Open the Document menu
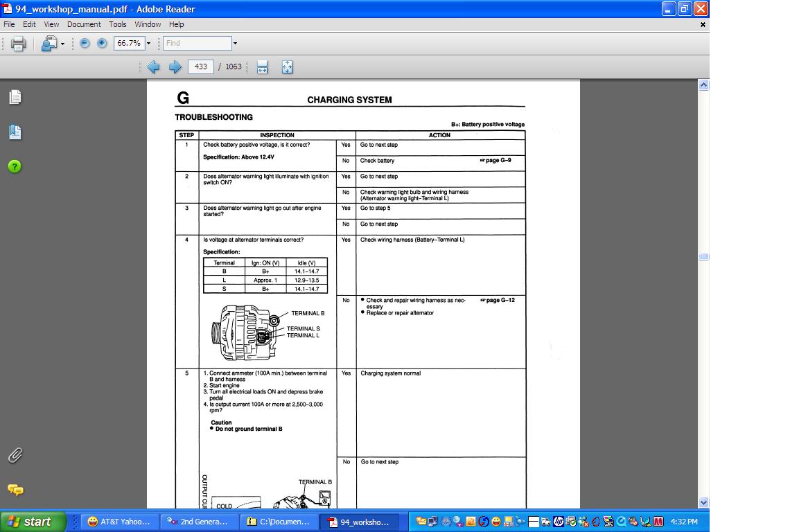790x532 pixels. point(84,24)
